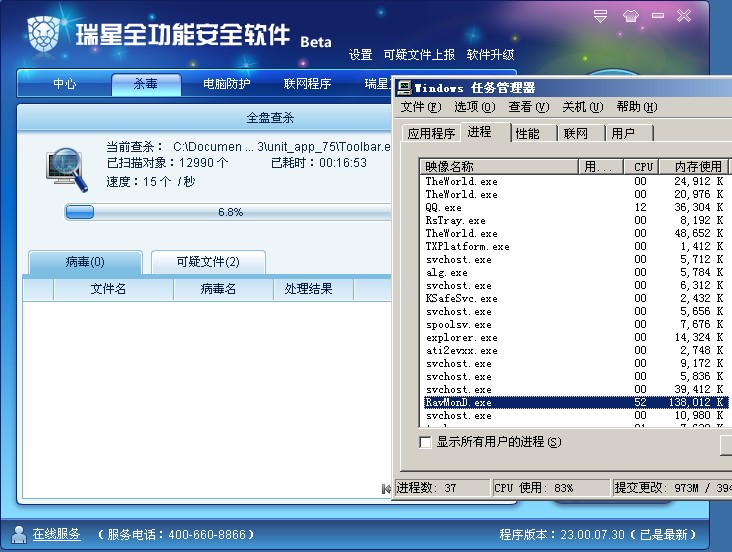Select TheWorld.exe row using 24,912 K
The height and width of the screenshot is (552, 732).
click(x=574, y=181)
